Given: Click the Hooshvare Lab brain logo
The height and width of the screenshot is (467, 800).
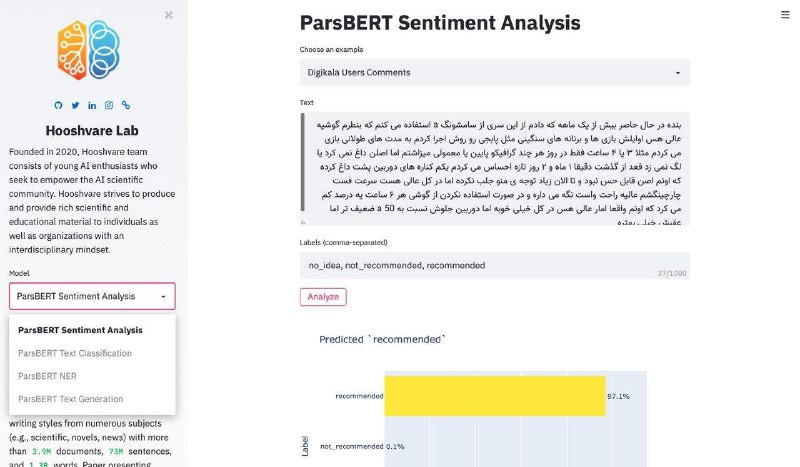Looking at the screenshot, I should coord(89,50).
